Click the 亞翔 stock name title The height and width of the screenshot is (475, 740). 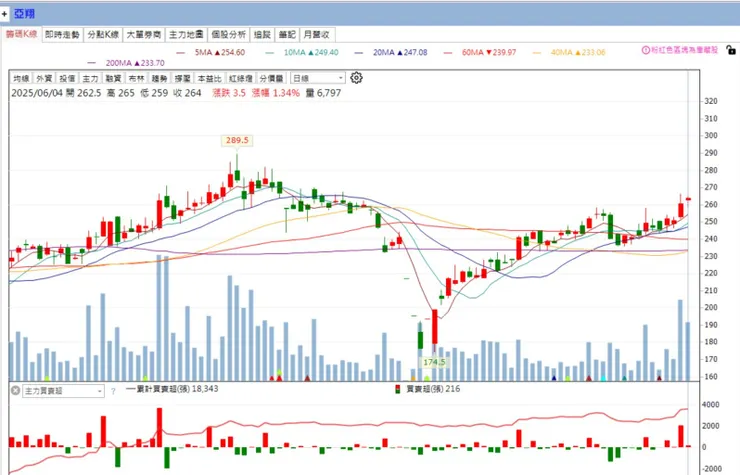(x=25, y=14)
